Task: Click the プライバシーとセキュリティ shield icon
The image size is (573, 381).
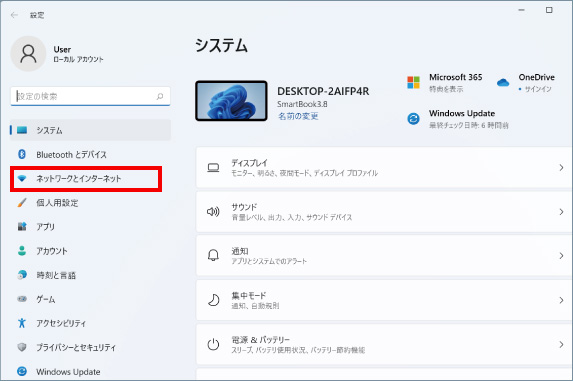Action: [22, 347]
